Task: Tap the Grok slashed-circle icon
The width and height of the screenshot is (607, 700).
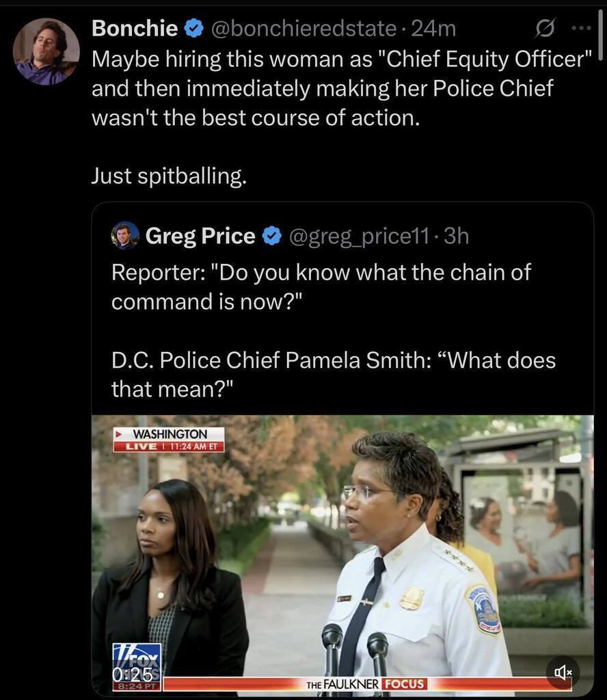Action: click(543, 29)
